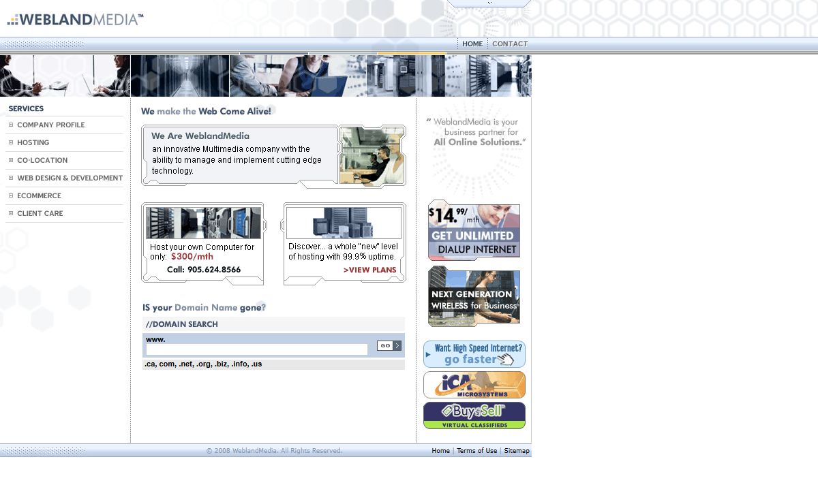This screenshot has width=818, height=504.
Task: Focus the www. domain name input field
Action: [x=257, y=349]
